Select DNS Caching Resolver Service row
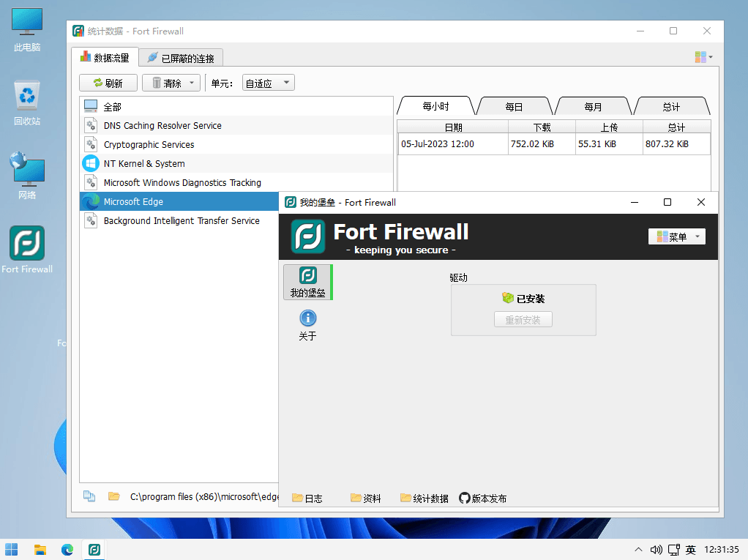The width and height of the screenshot is (748, 560). point(236,125)
